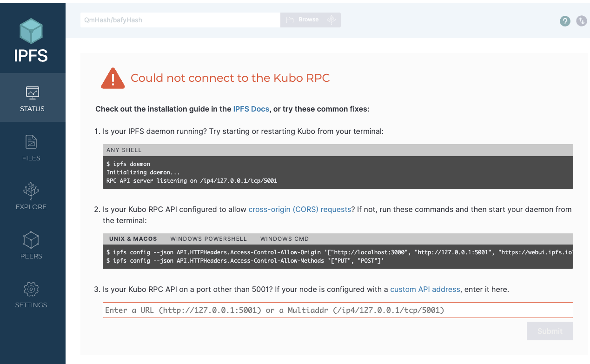Click the custom API URL entry field

338,310
